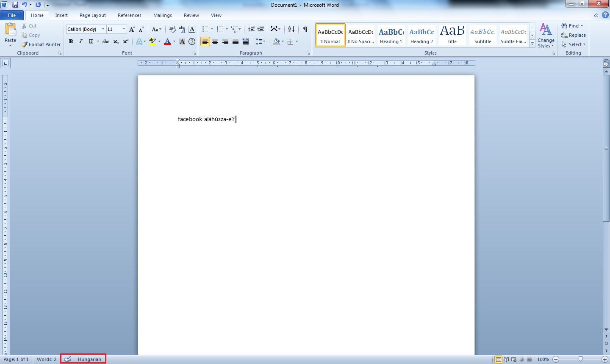Screen dimensions: 610x364
Task: Click the Save icon in quick access toolbar
Action: [15, 5]
